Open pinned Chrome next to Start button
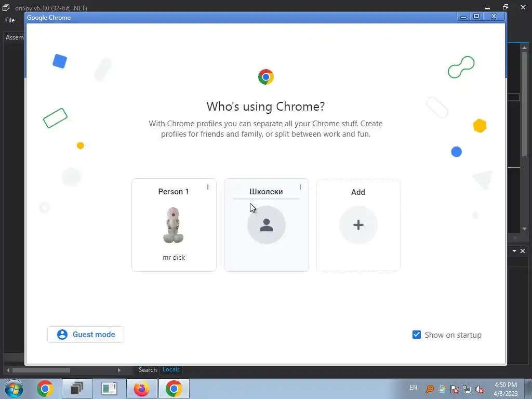Image resolution: width=532 pixels, height=399 pixels. click(x=45, y=389)
